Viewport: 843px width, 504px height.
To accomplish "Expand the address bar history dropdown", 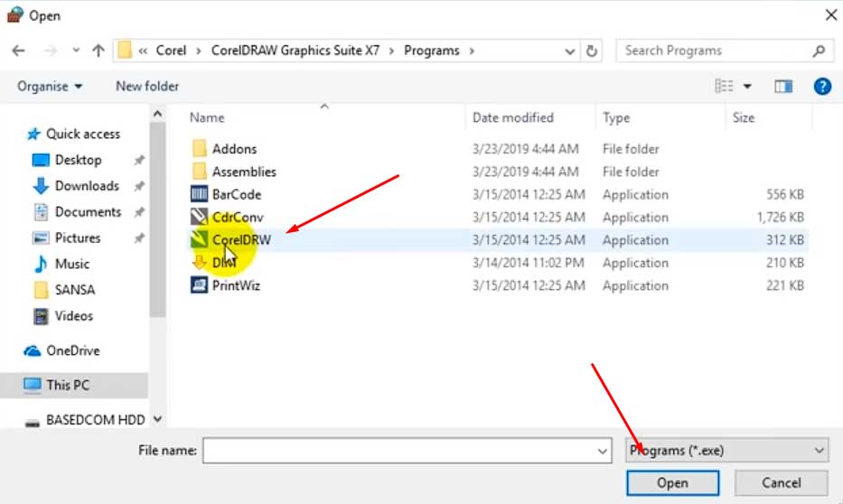I will pyautogui.click(x=569, y=51).
